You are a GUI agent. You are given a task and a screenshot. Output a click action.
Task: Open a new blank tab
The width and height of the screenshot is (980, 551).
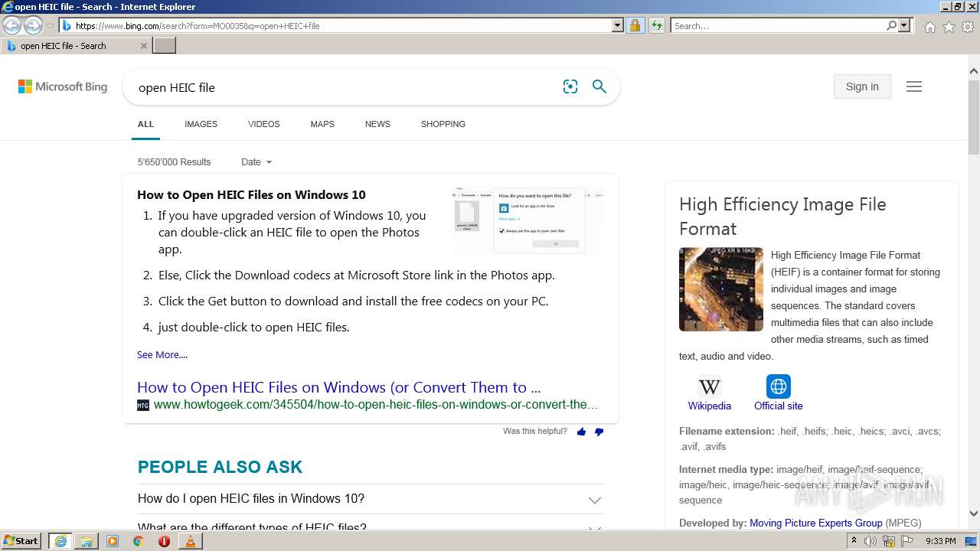(165, 46)
